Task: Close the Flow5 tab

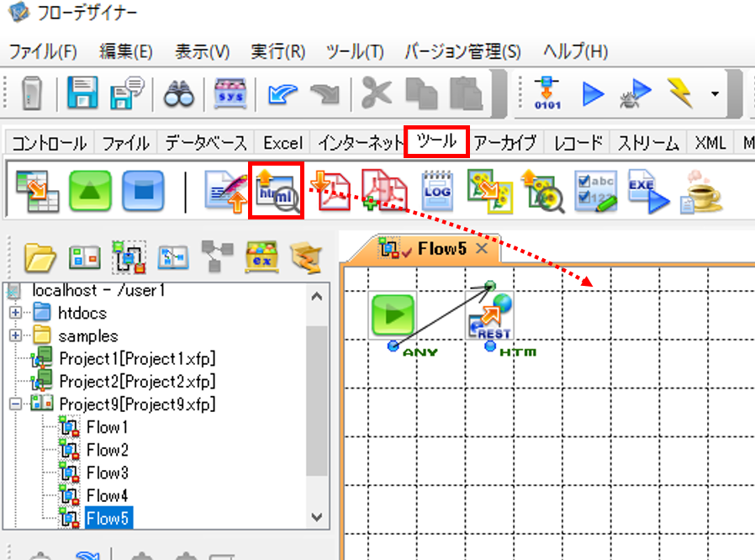Action: 482,248
